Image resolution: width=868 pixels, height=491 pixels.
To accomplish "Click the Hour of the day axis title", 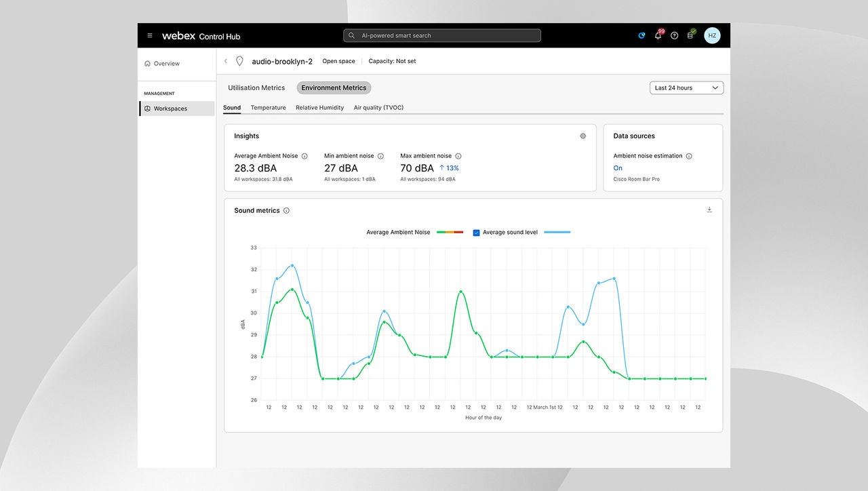I will [x=484, y=418].
